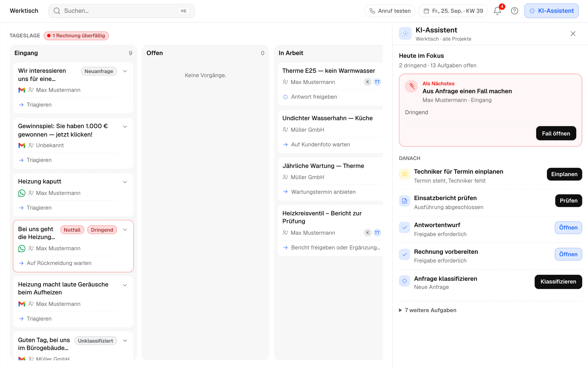Click 'Öffnen' button for 'Rechnung vorbereiten'
Image resolution: width=588 pixels, height=368 pixels.
568,254
